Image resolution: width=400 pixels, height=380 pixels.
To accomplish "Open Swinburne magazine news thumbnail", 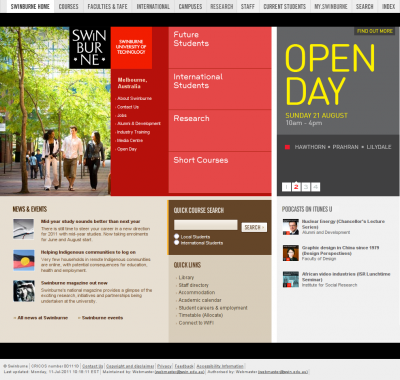I will [24, 291].
